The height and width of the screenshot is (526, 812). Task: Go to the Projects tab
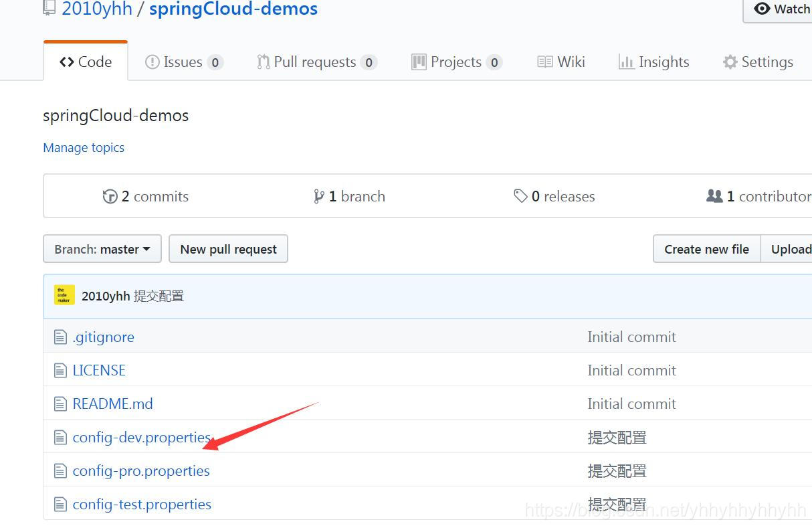[x=457, y=62]
